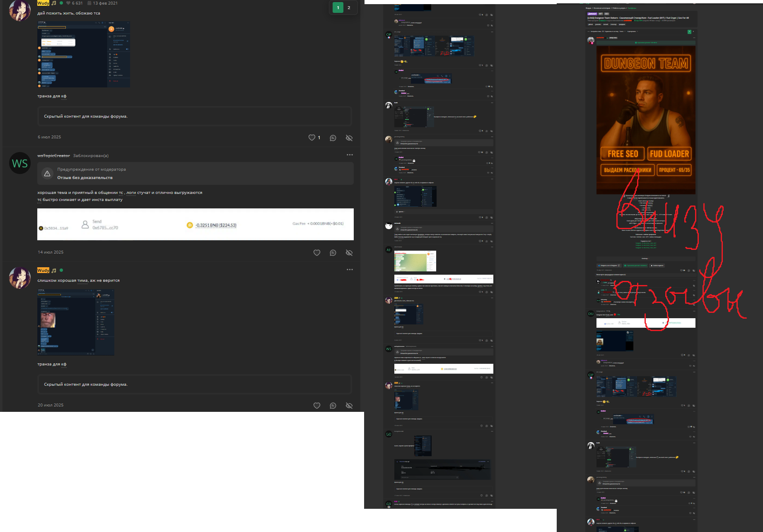This screenshot has width=763, height=532.
Task: Like the 20 июл 2025 post
Action: coord(317,406)
